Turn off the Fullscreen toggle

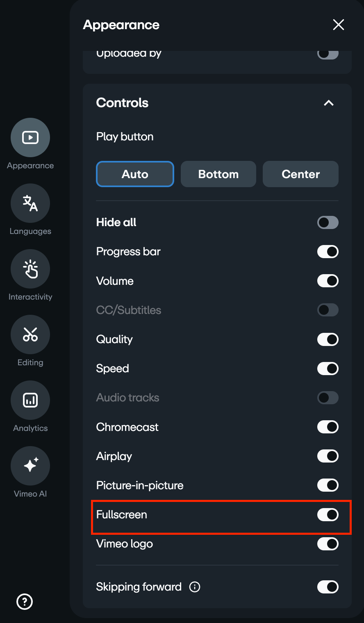(x=328, y=515)
